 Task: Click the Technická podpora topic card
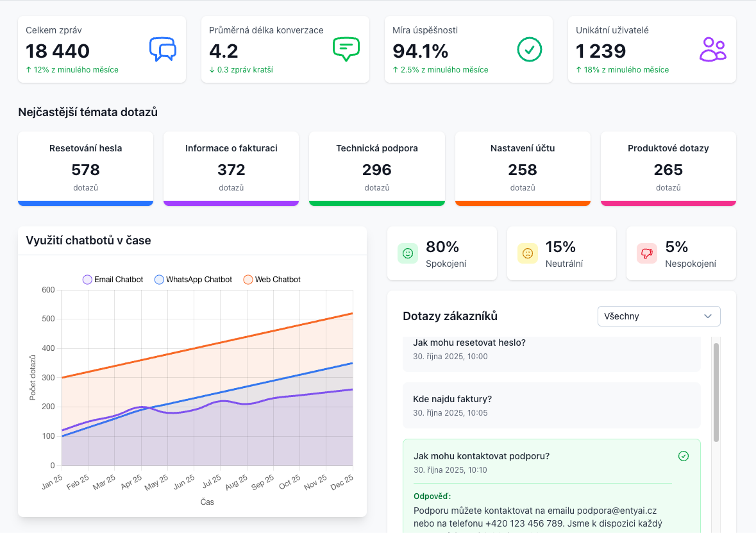pos(377,169)
